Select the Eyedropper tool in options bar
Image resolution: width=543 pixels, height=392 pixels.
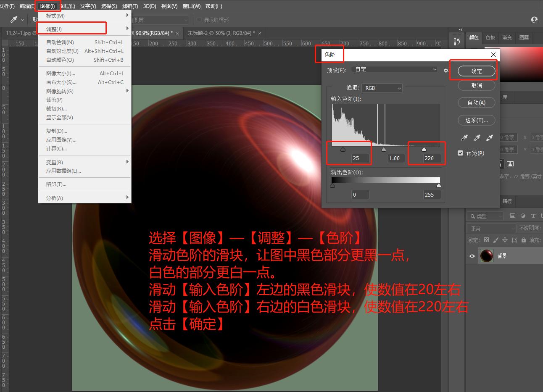click(14, 20)
